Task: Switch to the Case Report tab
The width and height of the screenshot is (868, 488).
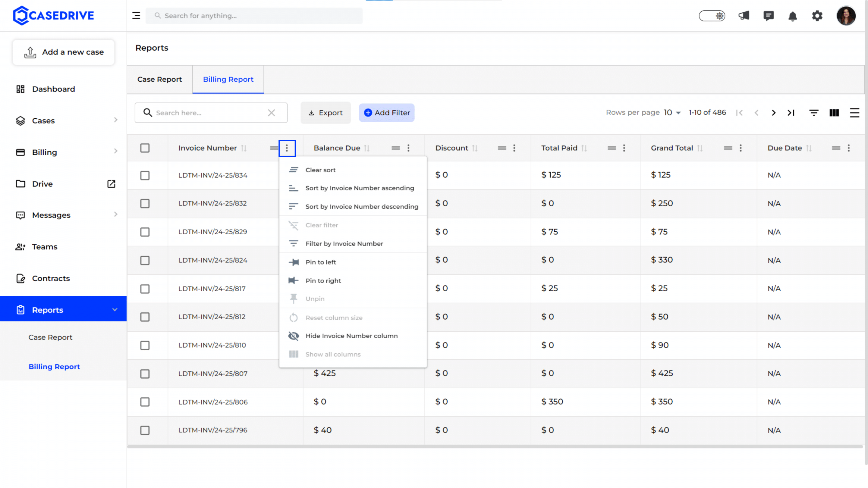Action: [159, 80]
